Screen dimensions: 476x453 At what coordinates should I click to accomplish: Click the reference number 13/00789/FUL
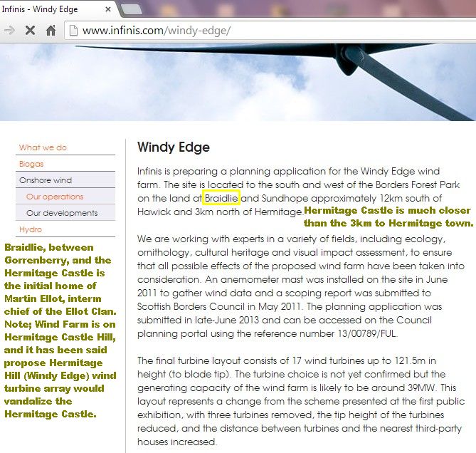(366, 333)
